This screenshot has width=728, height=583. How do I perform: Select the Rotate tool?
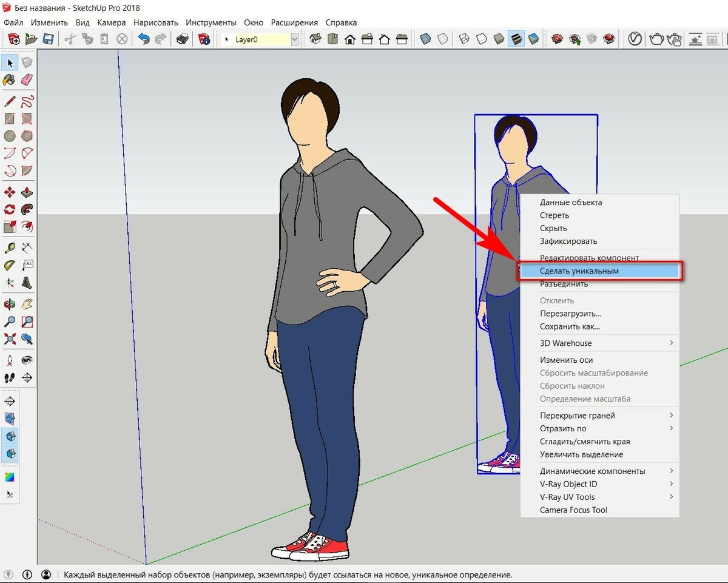pyautogui.click(x=10, y=209)
